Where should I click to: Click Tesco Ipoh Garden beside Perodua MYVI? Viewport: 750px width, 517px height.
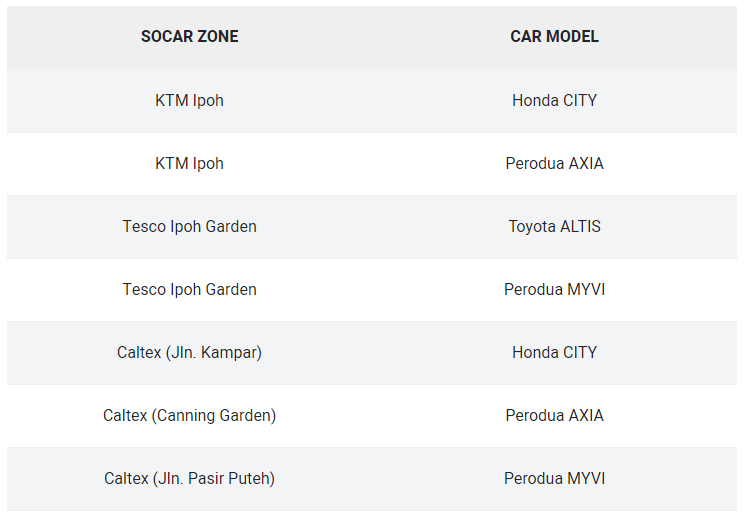189,289
